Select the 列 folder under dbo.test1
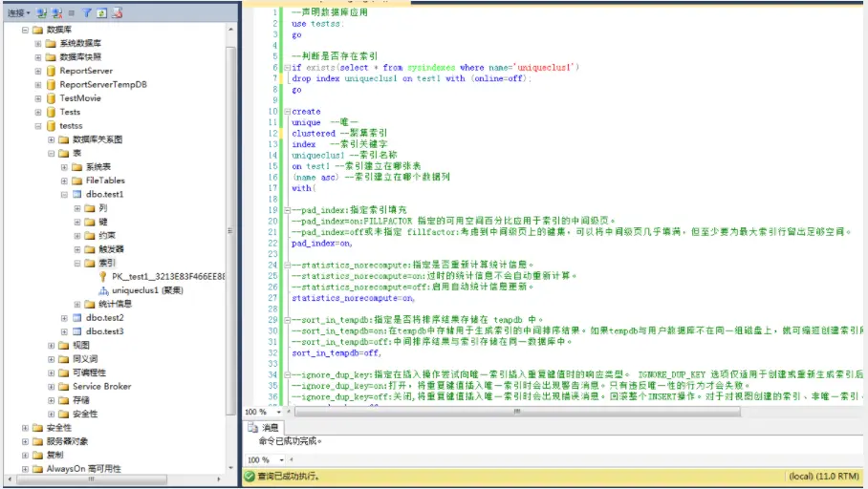Screen dimensions: 868x489 [x=103, y=208]
